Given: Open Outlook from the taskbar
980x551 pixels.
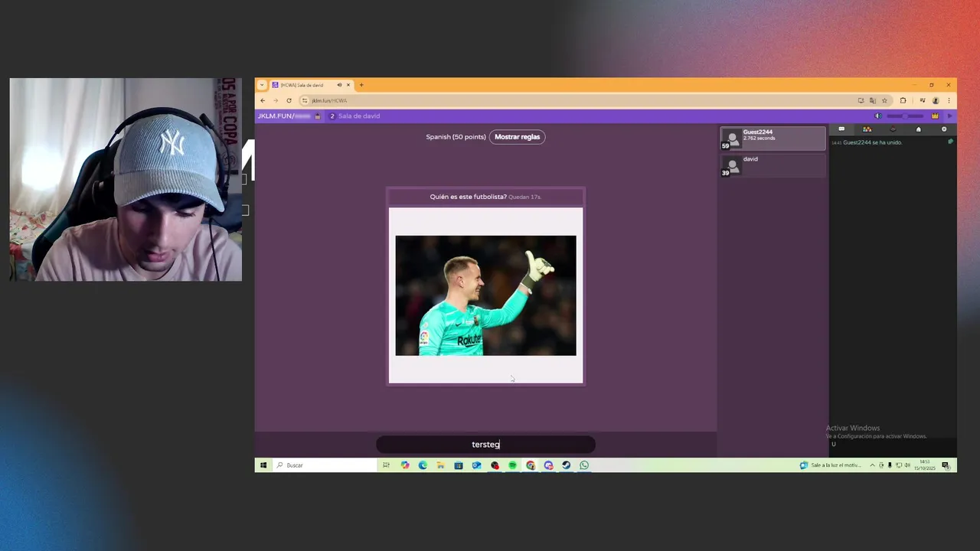Looking at the screenshot, I should (x=476, y=465).
